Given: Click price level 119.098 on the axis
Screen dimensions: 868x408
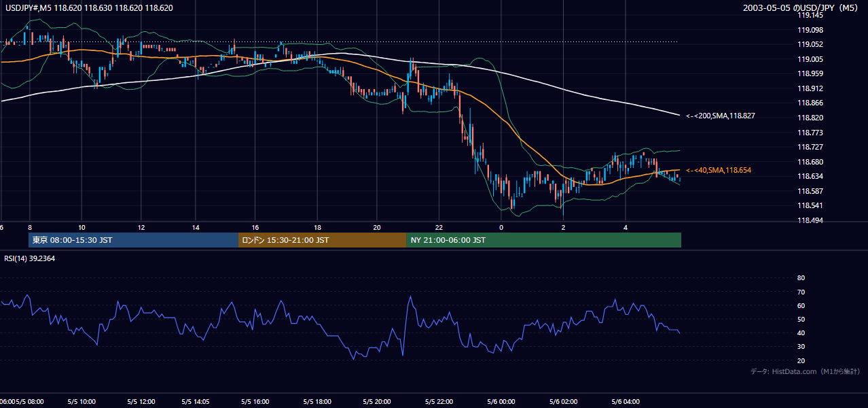Looking at the screenshot, I should [810, 30].
